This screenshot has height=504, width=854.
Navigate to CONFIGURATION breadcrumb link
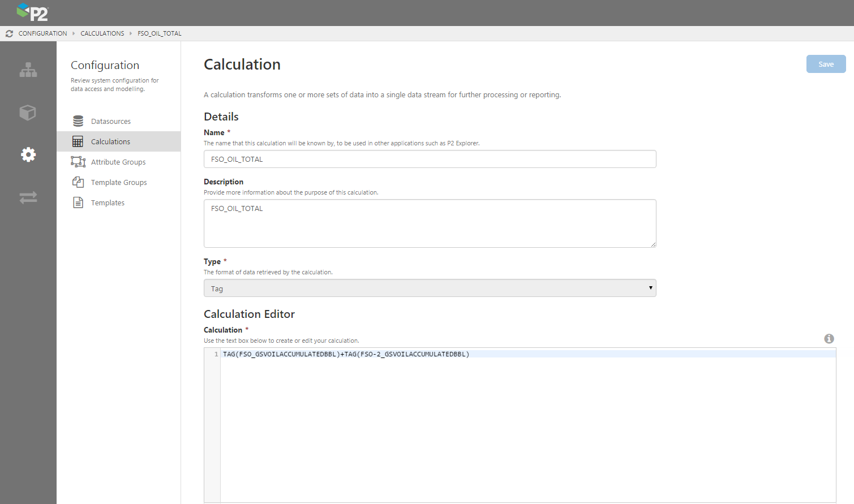coord(42,34)
